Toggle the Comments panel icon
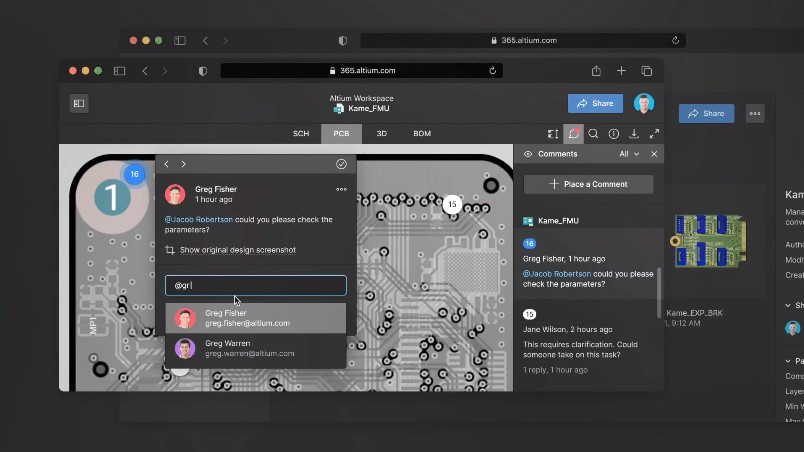Screen dimensions: 804x452 pyautogui.click(x=573, y=134)
